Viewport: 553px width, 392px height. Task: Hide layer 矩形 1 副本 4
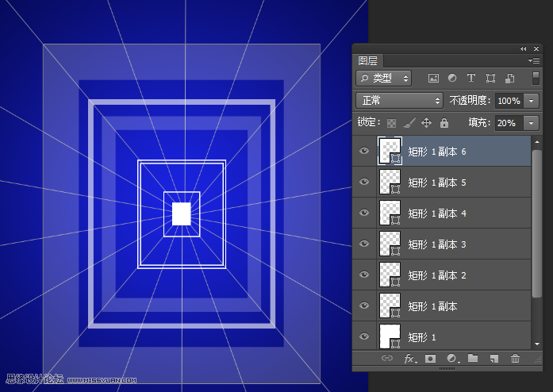[x=364, y=213]
